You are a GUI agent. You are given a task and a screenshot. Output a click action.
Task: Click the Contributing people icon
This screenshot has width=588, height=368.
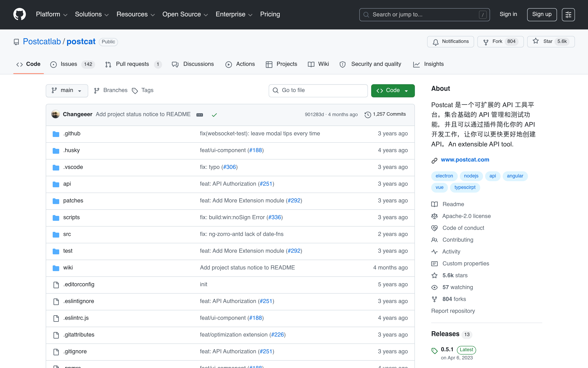(x=434, y=240)
